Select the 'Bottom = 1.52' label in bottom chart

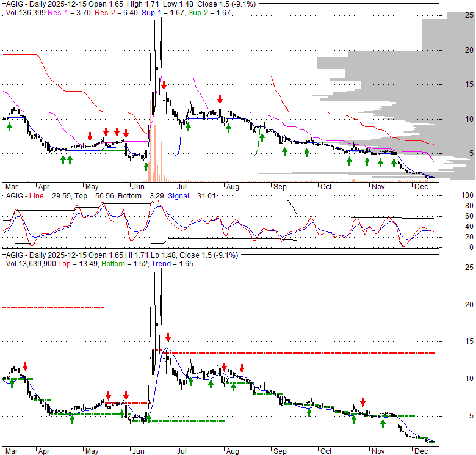(x=125, y=264)
